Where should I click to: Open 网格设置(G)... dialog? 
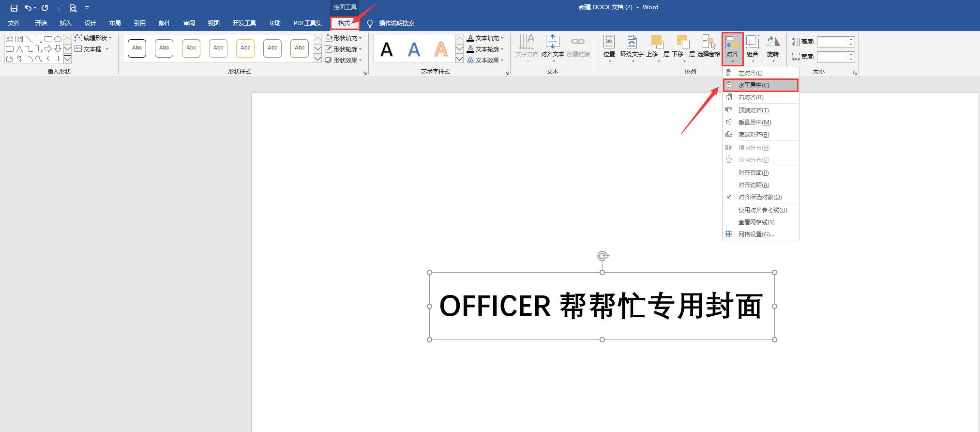pyautogui.click(x=760, y=234)
